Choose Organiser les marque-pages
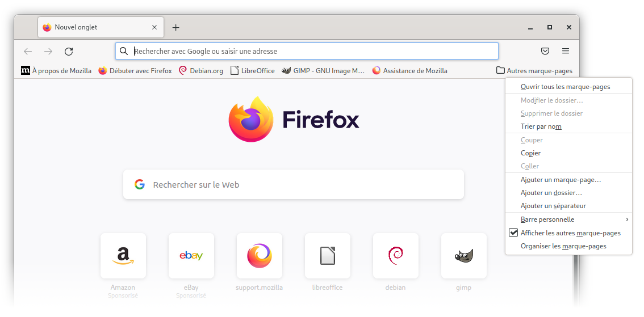This screenshot has height=317, width=644. (x=569, y=246)
